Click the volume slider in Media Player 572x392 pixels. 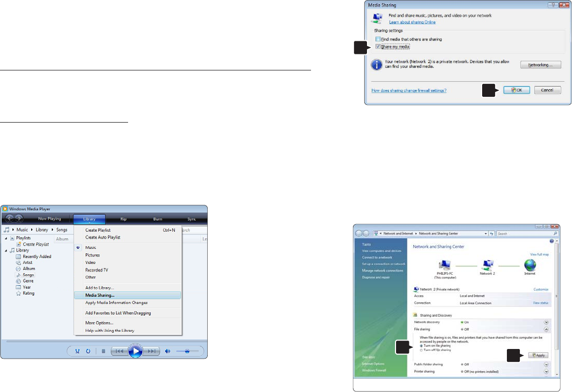click(187, 351)
